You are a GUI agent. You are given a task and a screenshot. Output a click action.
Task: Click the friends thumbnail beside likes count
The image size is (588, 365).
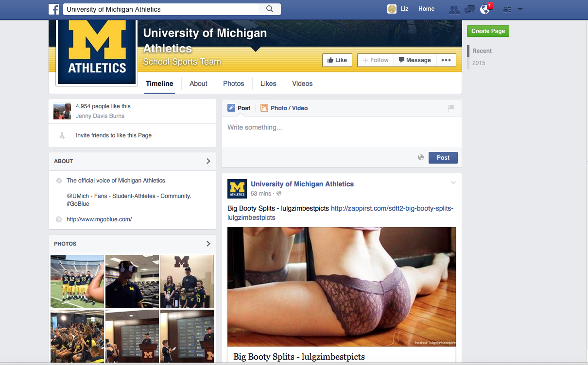[62, 111]
